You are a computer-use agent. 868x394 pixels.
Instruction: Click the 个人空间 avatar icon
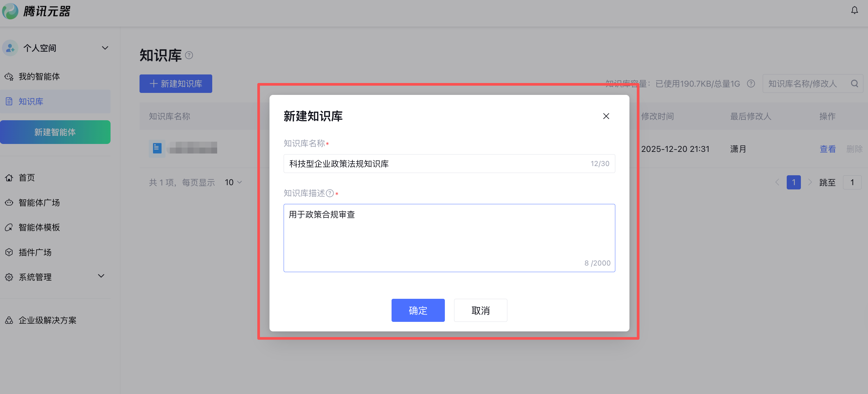click(x=10, y=48)
